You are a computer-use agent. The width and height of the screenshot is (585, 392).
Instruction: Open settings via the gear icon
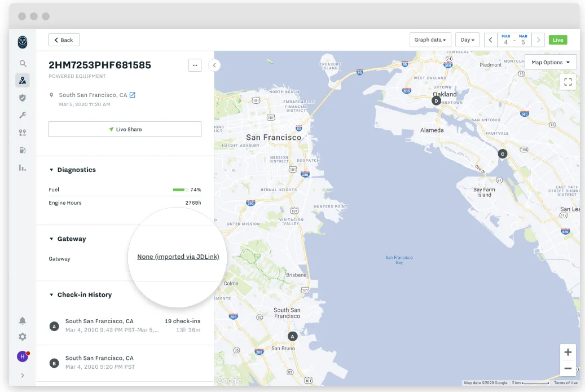[23, 337]
